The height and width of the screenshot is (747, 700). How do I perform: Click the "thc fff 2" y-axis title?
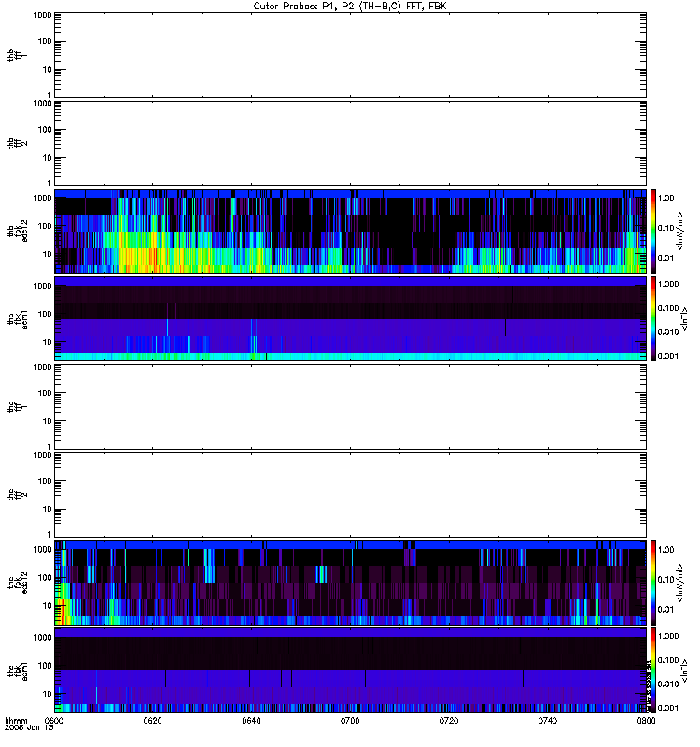coord(17,495)
